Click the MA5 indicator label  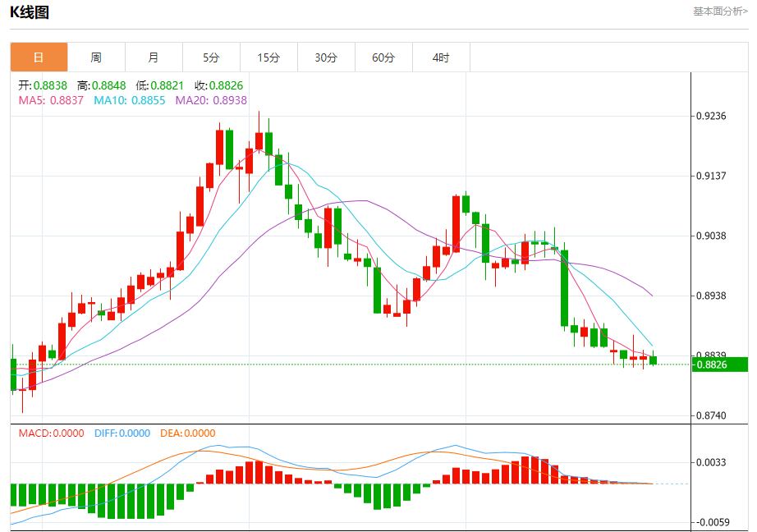51,100
